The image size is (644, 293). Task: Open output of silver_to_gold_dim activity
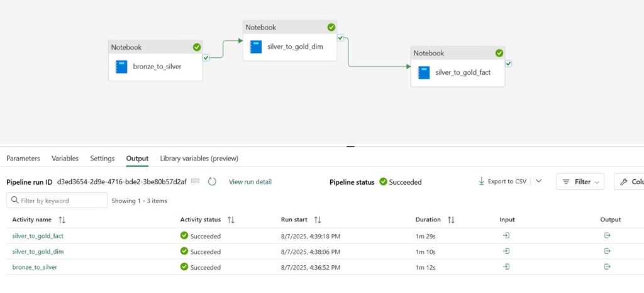click(607, 251)
